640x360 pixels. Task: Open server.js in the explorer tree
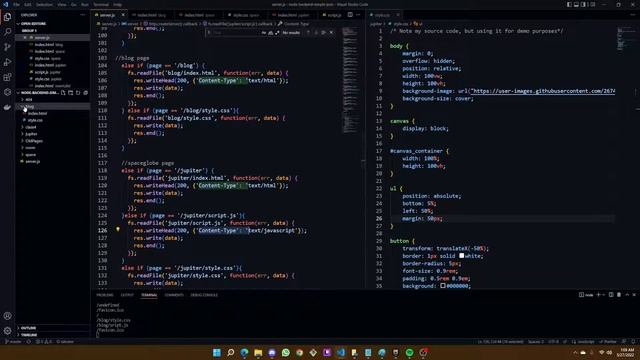pos(53,162)
